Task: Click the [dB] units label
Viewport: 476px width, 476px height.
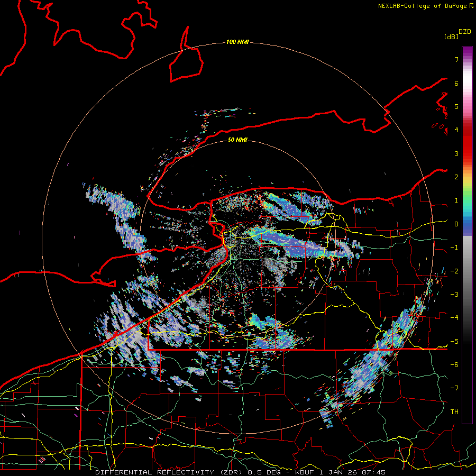Action: pyautogui.click(x=451, y=36)
